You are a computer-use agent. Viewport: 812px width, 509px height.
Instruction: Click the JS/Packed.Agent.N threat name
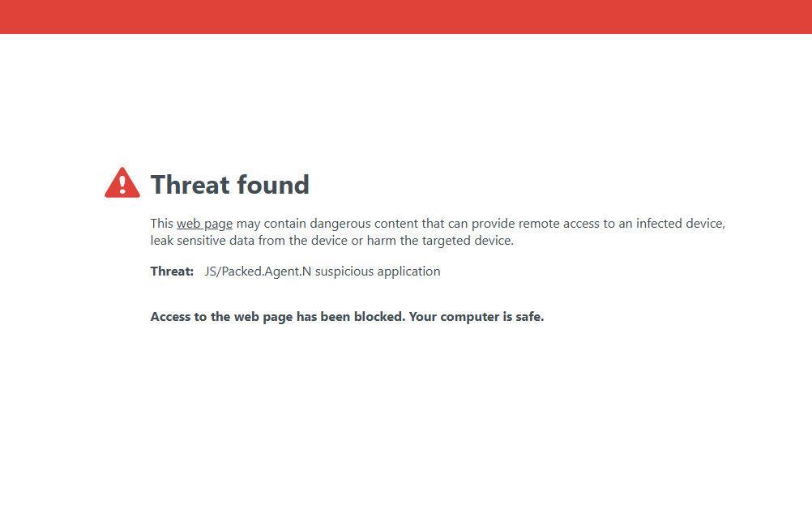258,272
